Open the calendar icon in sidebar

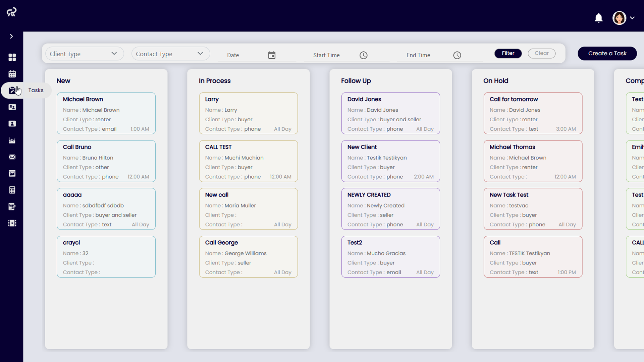pyautogui.click(x=12, y=74)
